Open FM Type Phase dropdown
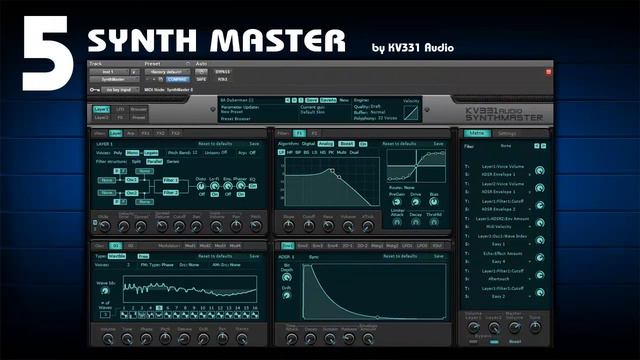Screen dimensions: 640x360 pyautogui.click(x=157, y=265)
